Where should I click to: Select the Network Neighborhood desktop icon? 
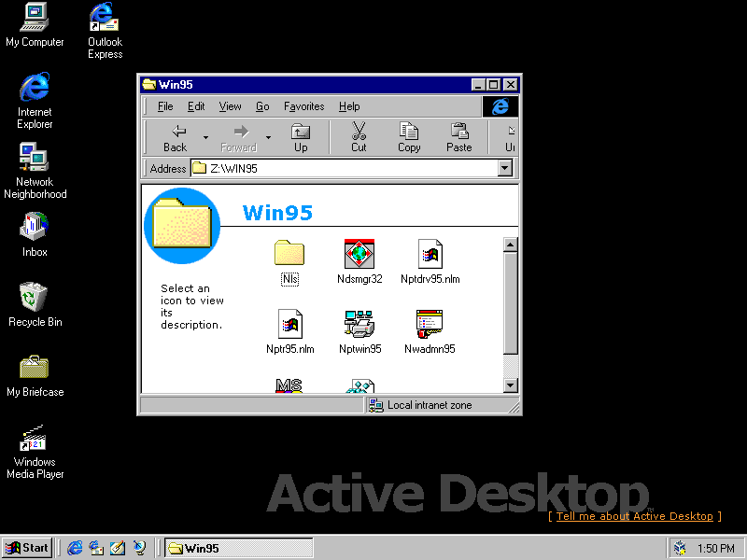click(x=35, y=171)
